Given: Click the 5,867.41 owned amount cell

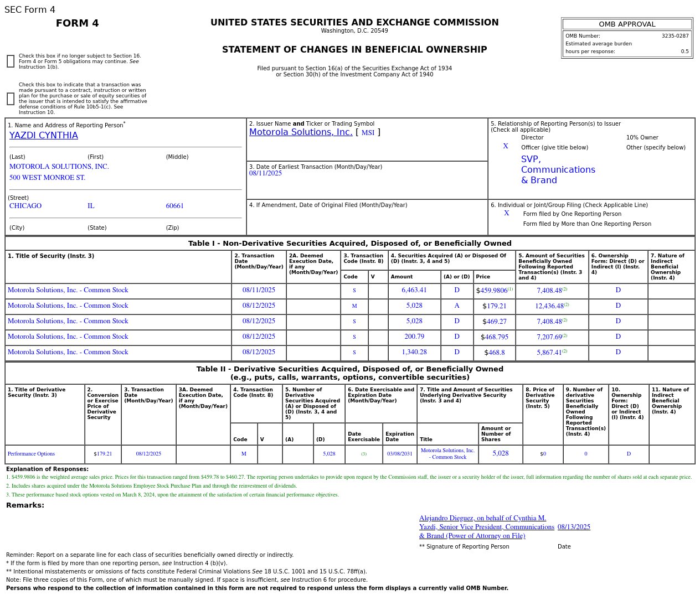Looking at the screenshot, I should point(552,352).
